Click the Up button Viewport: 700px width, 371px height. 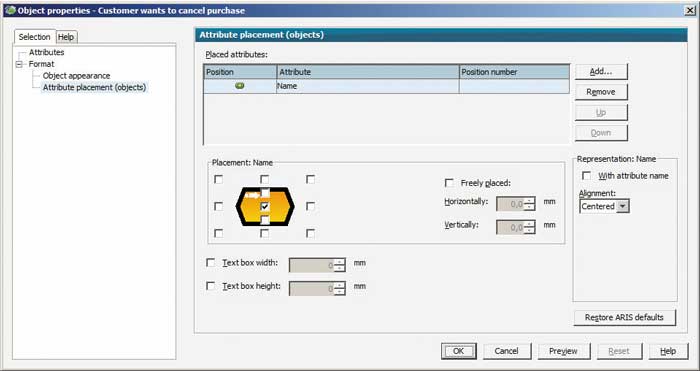click(601, 113)
